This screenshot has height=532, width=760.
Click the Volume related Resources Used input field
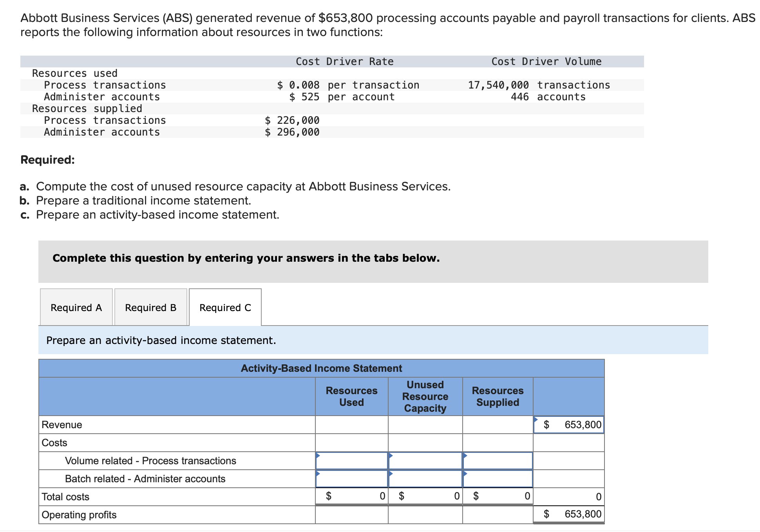point(351,461)
